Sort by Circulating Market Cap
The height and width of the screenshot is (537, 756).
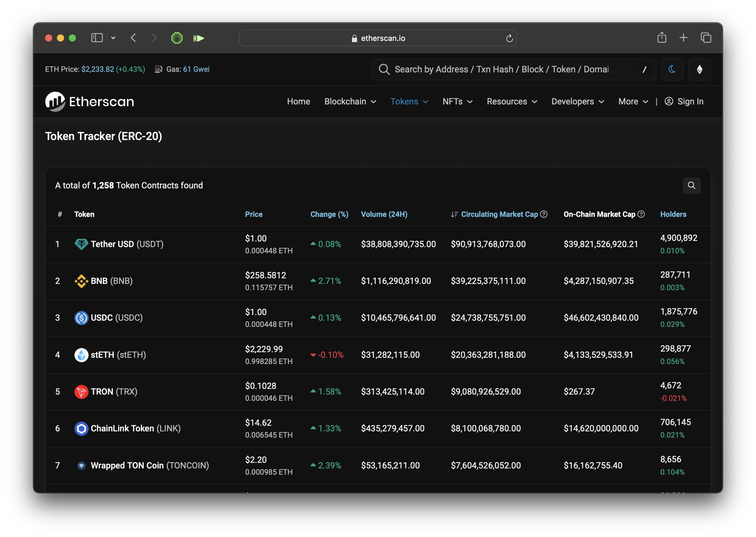point(499,214)
